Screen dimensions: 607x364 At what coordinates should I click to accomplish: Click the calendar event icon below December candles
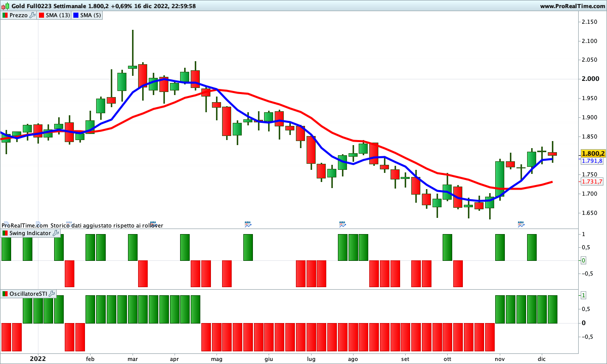521,223
